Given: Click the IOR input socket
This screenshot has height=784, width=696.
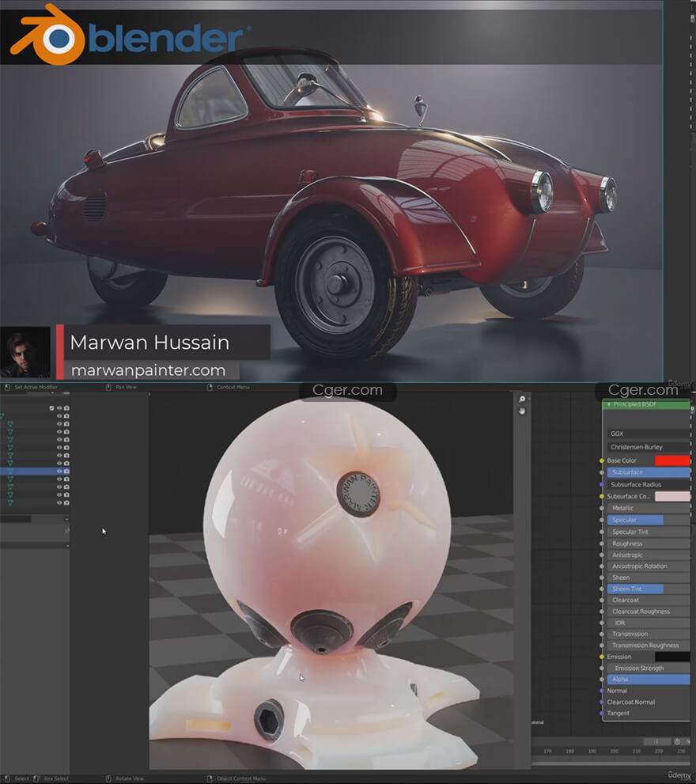Looking at the screenshot, I should 602,623.
